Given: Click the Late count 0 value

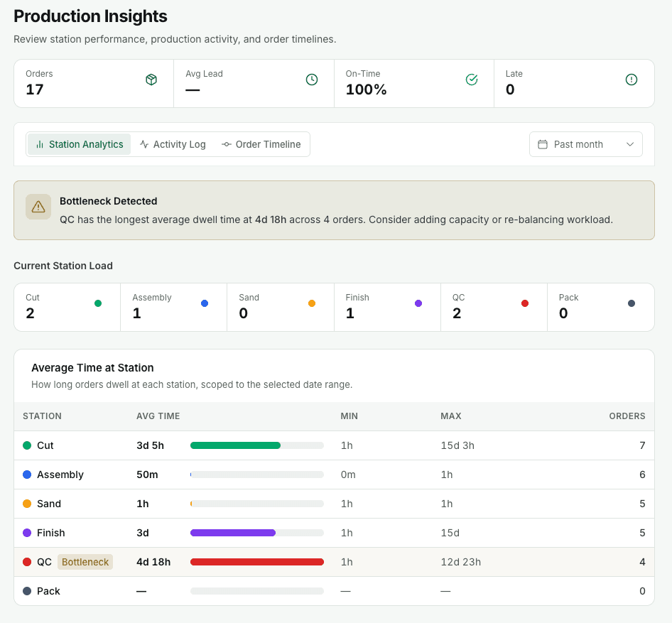Looking at the screenshot, I should click(x=510, y=90).
